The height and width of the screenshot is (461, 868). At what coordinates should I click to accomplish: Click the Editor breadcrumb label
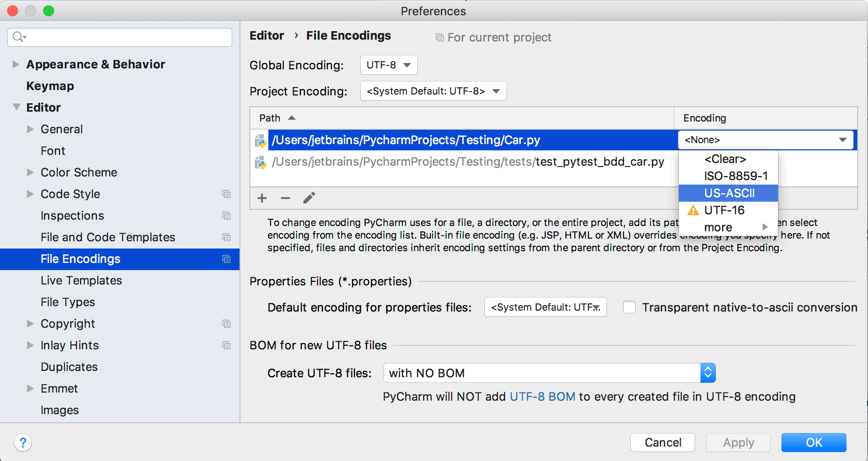tap(267, 36)
